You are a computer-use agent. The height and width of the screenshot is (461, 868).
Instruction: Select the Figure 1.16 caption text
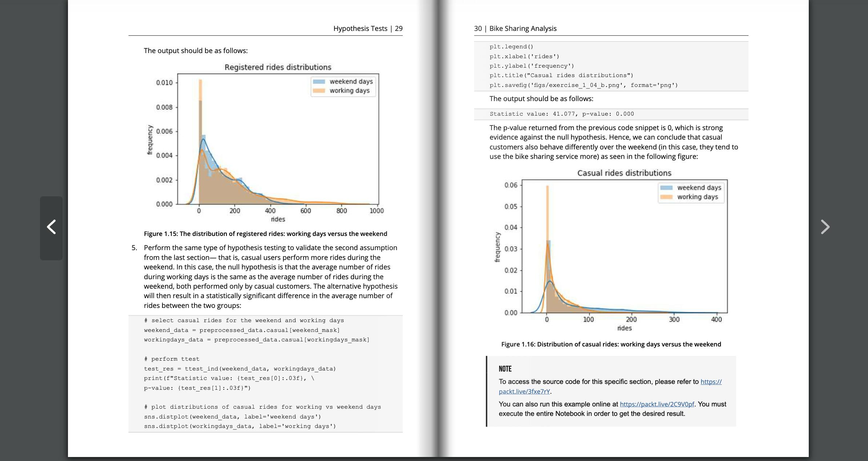(x=611, y=344)
